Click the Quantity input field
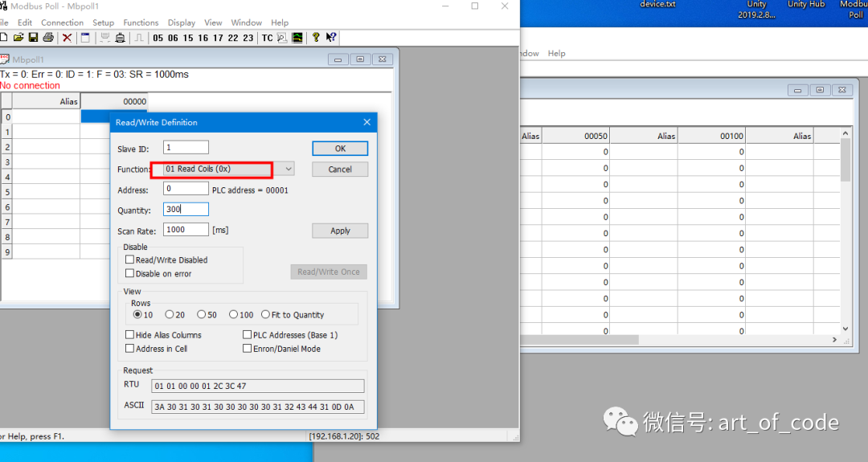Viewport: 868px width, 462px height. point(186,209)
